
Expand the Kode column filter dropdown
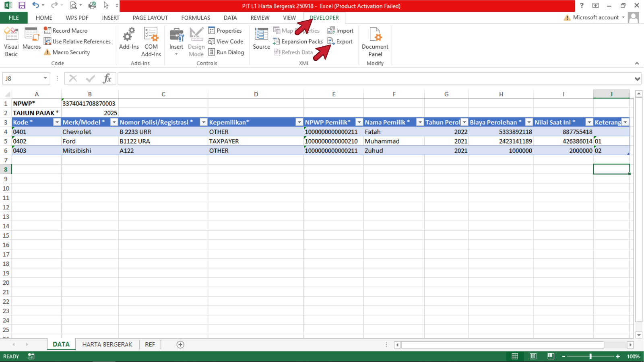[57, 122]
